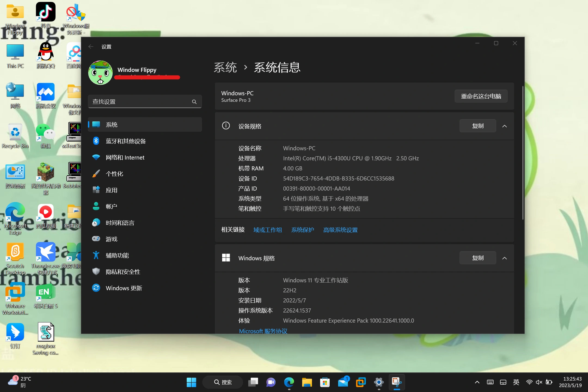Click the Gaming controller icon
This screenshot has width=588, height=392.
[x=96, y=239]
